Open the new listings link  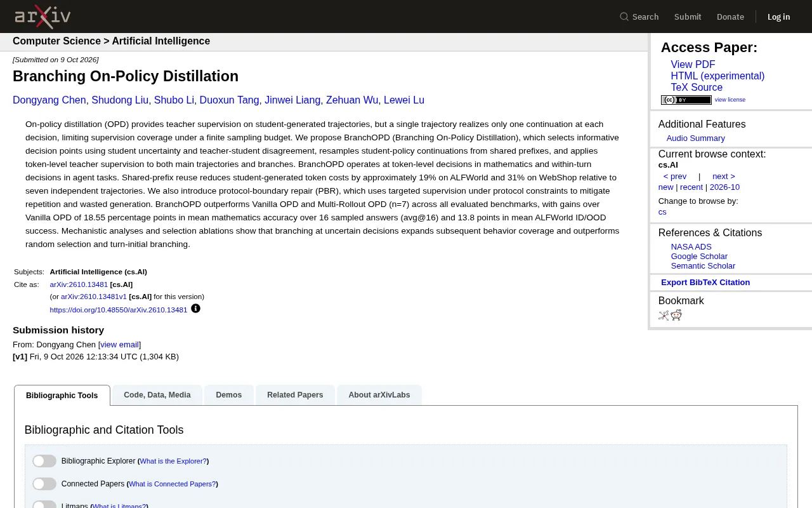(665, 187)
